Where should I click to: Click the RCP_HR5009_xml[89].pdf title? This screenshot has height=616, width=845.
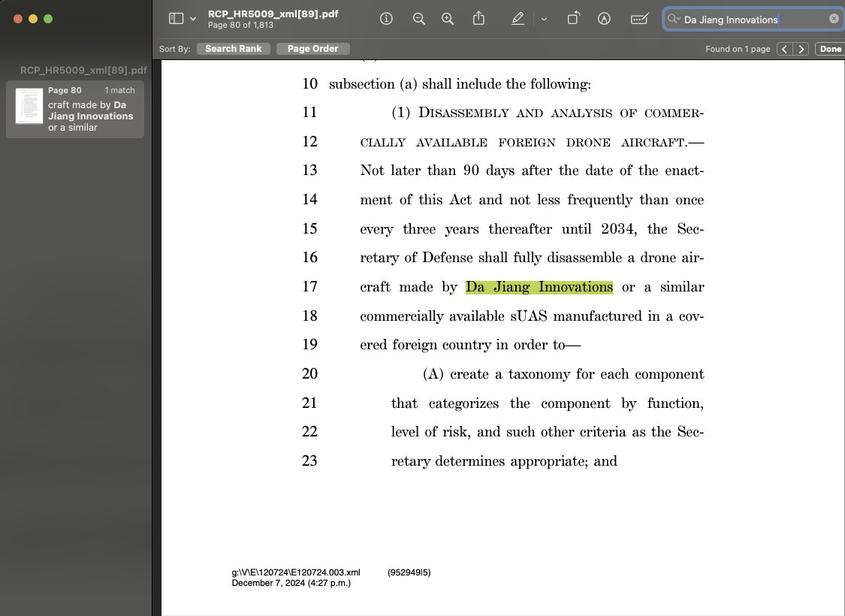coord(273,14)
